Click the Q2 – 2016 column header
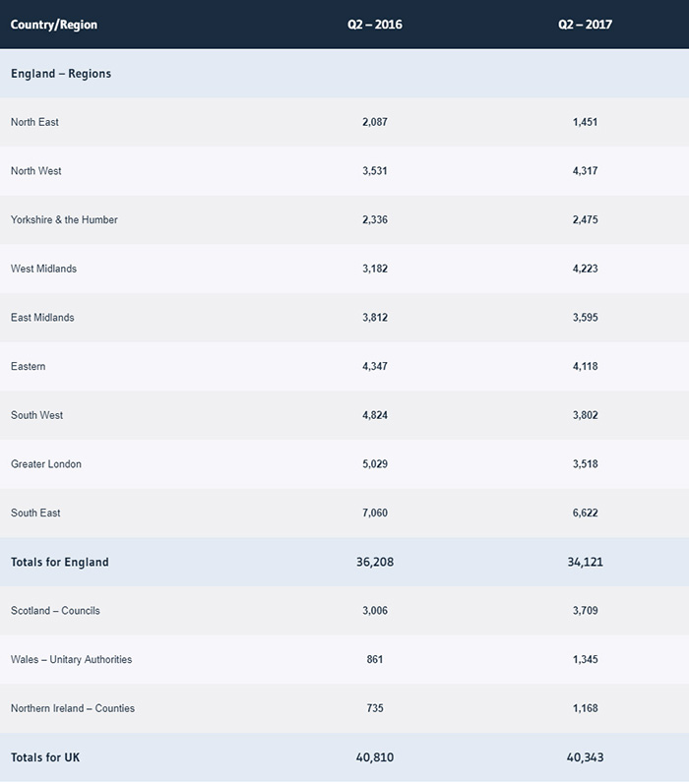Image resolution: width=689 pixels, height=784 pixels. [374, 25]
